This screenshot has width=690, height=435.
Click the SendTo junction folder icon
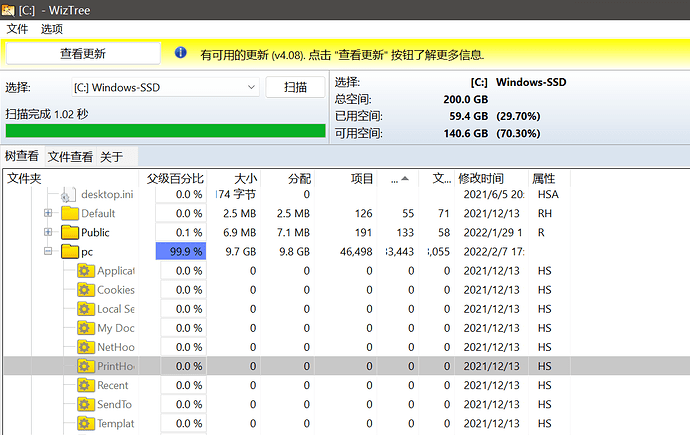tap(86, 404)
